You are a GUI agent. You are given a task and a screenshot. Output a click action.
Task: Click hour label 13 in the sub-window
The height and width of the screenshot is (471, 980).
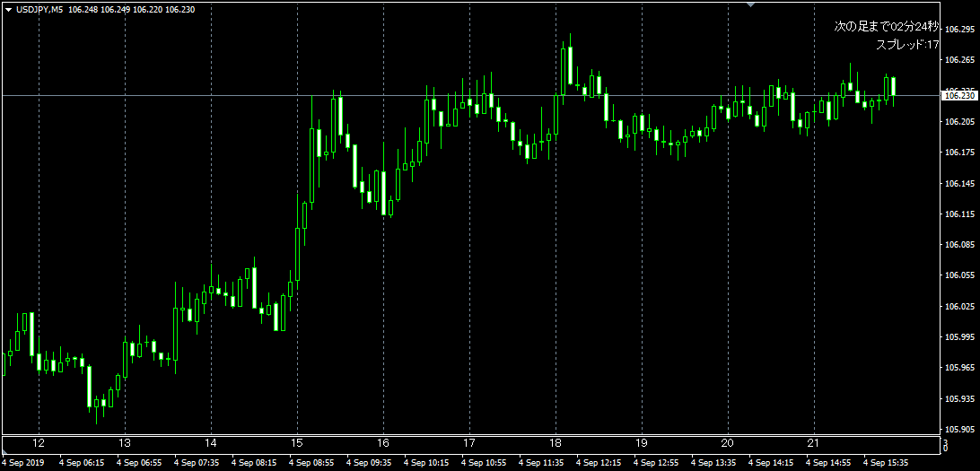(125, 443)
